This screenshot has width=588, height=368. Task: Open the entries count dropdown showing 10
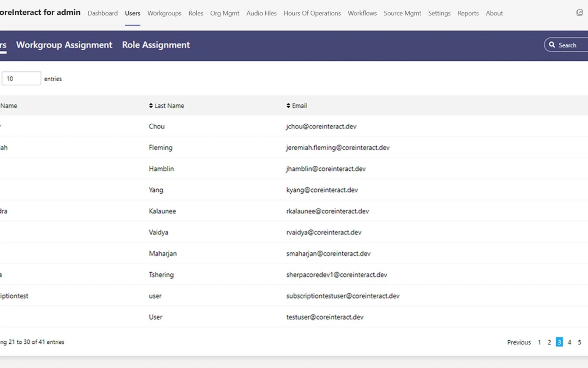click(21, 78)
